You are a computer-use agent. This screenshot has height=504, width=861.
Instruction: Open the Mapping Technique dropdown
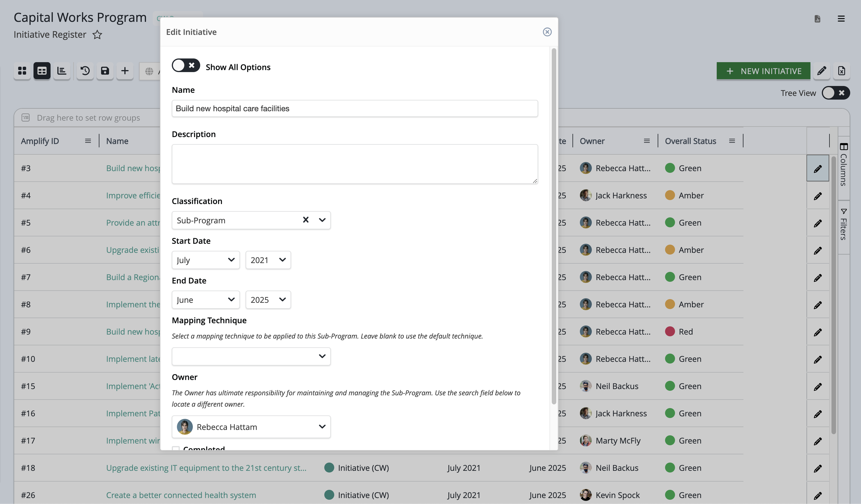(x=251, y=356)
